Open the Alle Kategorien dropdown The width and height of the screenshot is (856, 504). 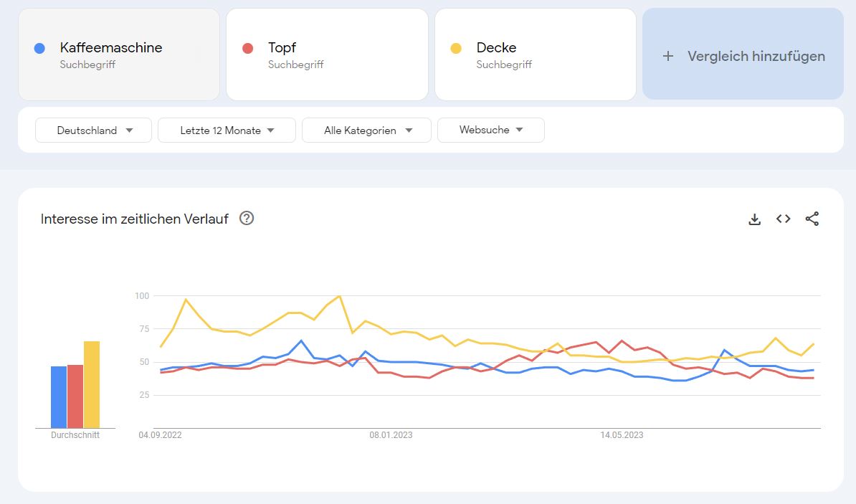pyautogui.click(x=366, y=130)
